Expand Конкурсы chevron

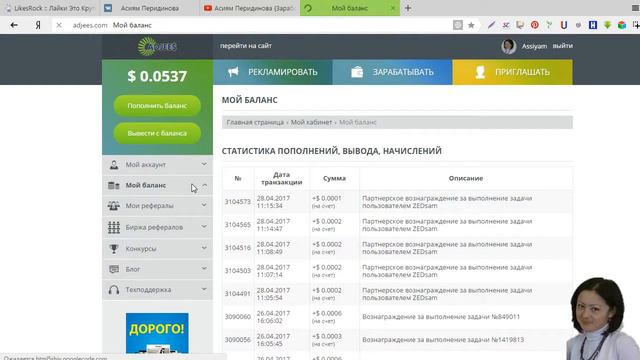(x=204, y=248)
